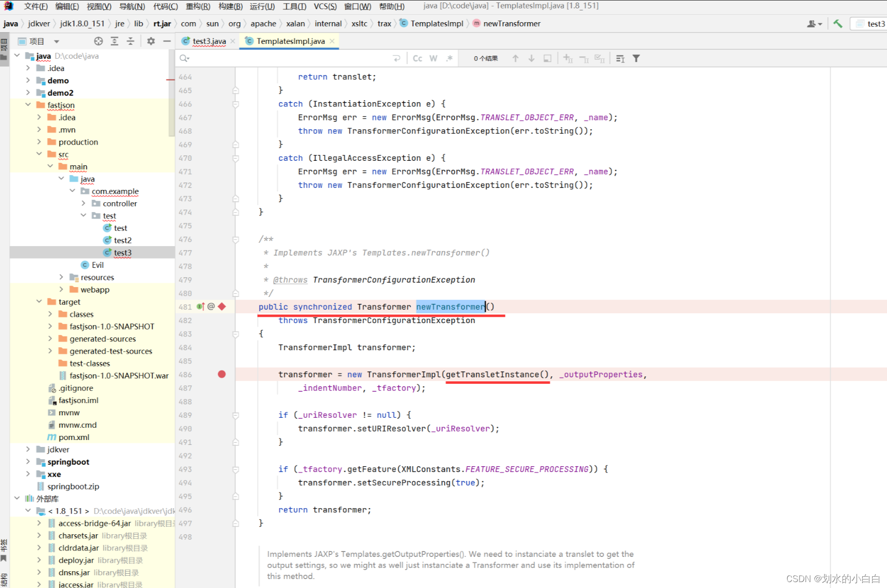Expand the production folder
Image resolution: width=887 pixels, height=588 pixels.
click(x=39, y=142)
